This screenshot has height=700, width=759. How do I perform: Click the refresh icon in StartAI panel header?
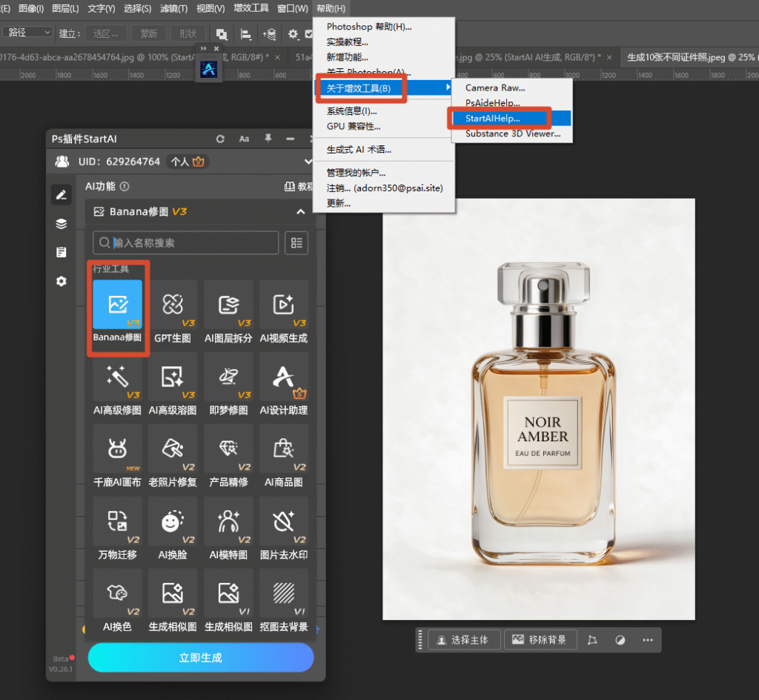220,139
